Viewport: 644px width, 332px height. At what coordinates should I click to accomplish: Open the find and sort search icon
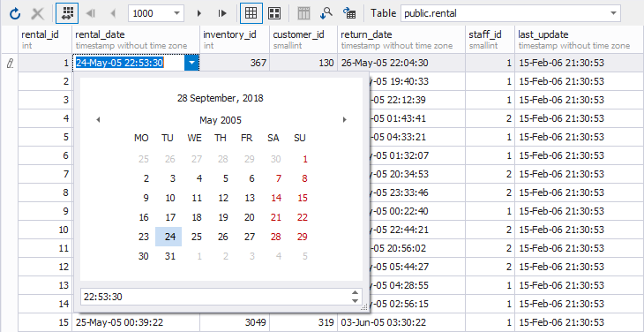pyautogui.click(x=326, y=13)
